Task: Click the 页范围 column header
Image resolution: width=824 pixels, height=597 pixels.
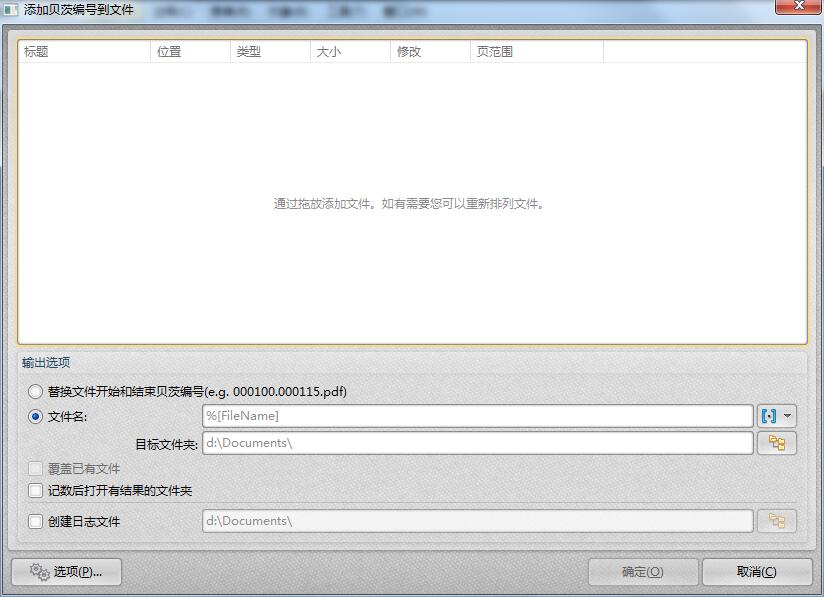Action: 536,52
